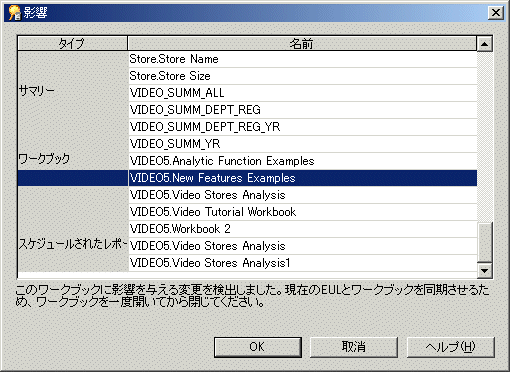The width and height of the screenshot is (510, 372).
Task: Click the 取消 cancel button
Action: [354, 347]
